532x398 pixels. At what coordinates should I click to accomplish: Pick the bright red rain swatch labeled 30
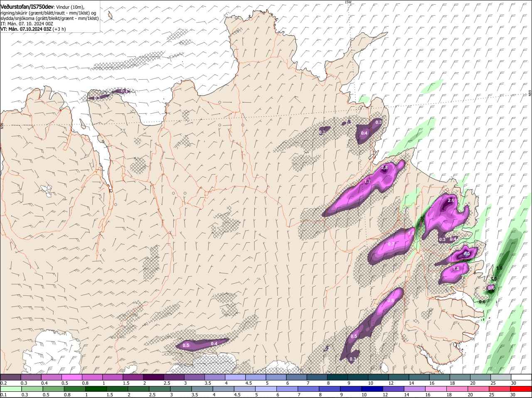pyautogui.click(x=521, y=389)
